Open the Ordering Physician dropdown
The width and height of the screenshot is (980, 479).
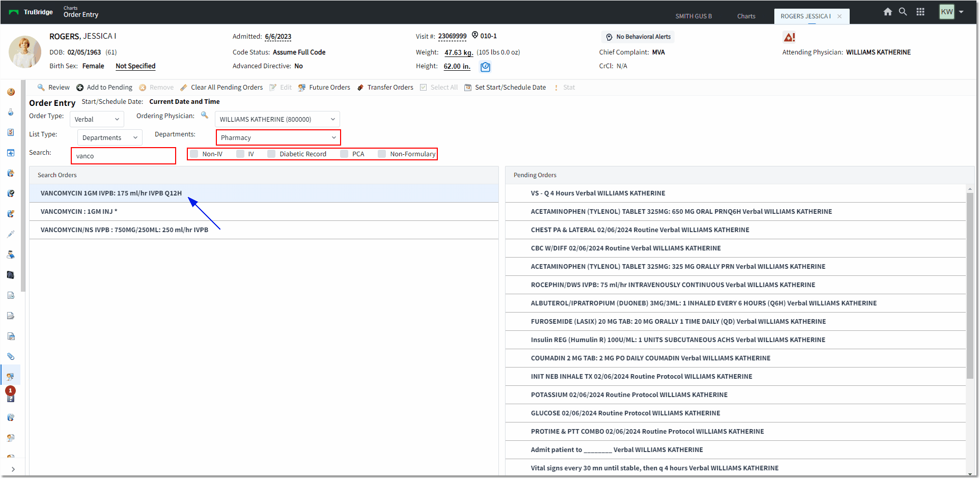pos(277,119)
